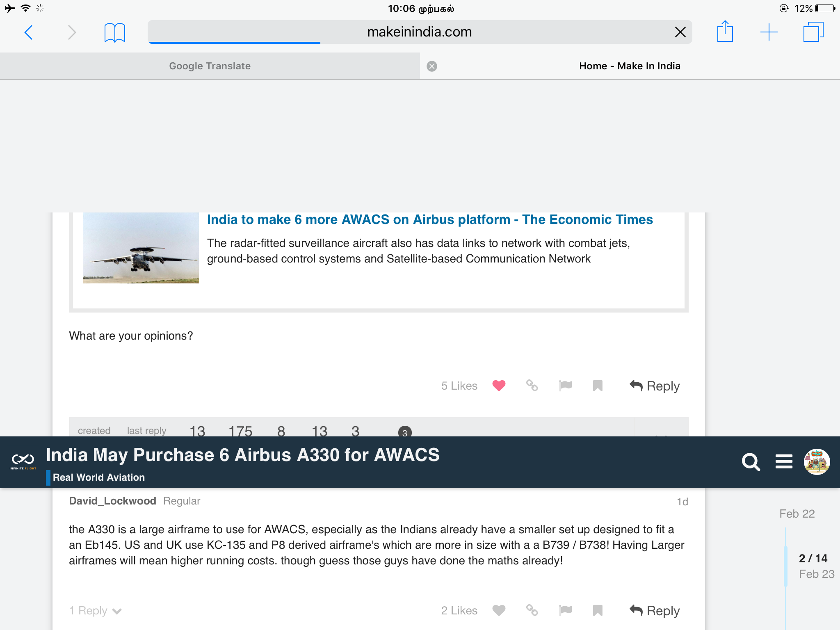Viewport: 840px width, 630px height.
Task: Close the Home - Make In India tab
Action: point(432,66)
